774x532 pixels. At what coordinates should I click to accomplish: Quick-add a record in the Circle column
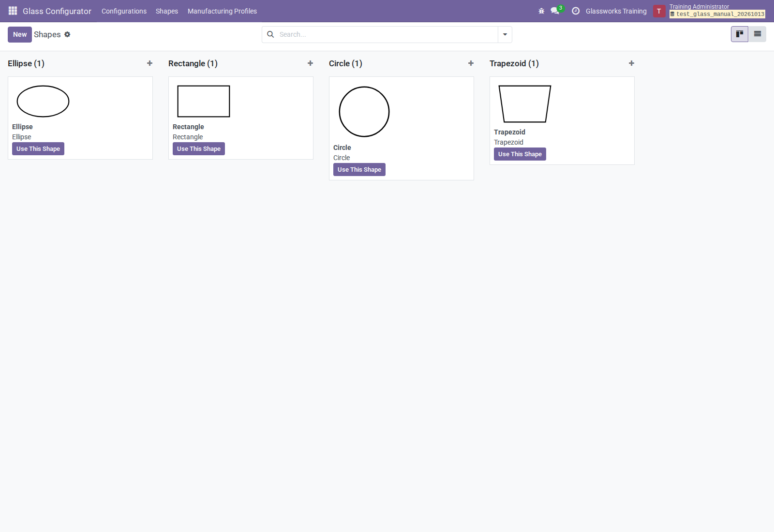(x=471, y=63)
